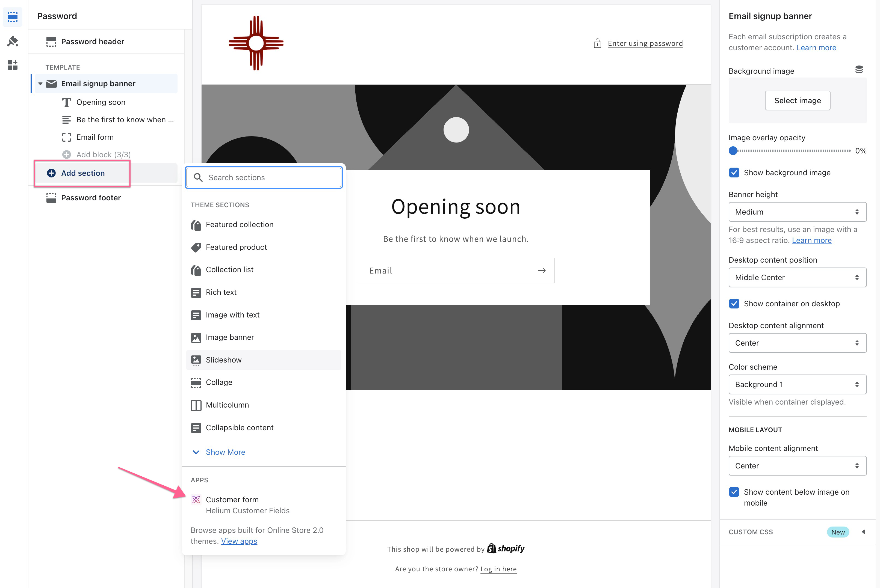Select Color scheme dropdown

797,384
